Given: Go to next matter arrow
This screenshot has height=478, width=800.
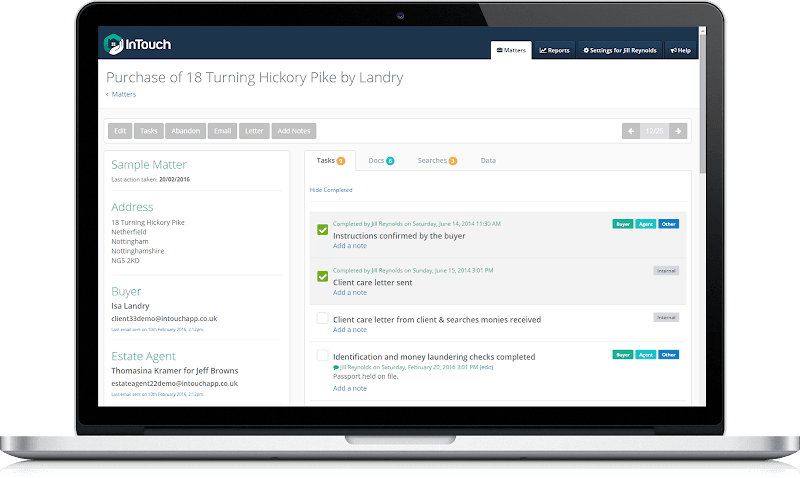Looking at the screenshot, I should [x=678, y=131].
